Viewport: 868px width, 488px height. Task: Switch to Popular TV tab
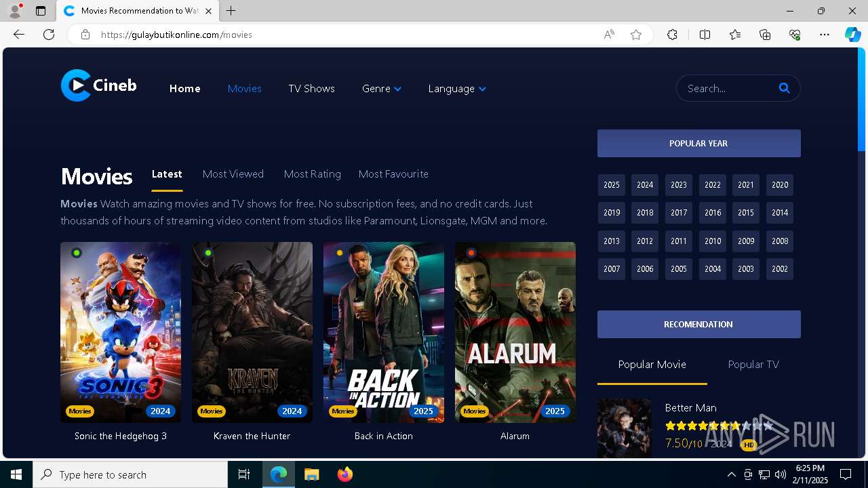[x=753, y=365]
